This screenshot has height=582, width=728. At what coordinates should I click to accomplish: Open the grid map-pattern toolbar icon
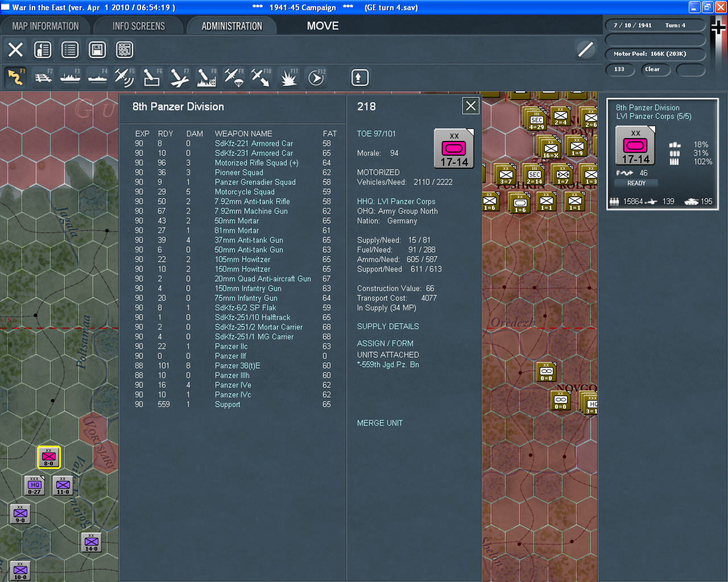[125, 49]
